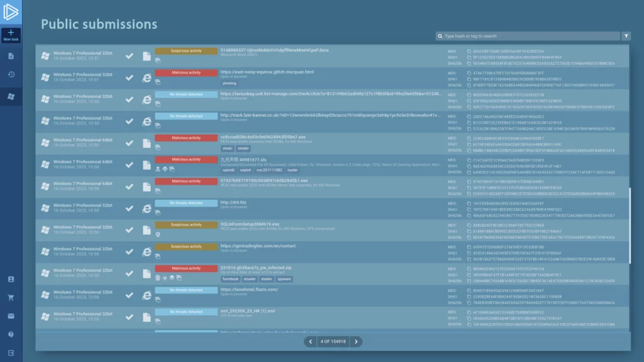Open the reports document icon in the left sidebar
Image resolution: width=644 pixels, height=362 pixels.
(x=11, y=56)
